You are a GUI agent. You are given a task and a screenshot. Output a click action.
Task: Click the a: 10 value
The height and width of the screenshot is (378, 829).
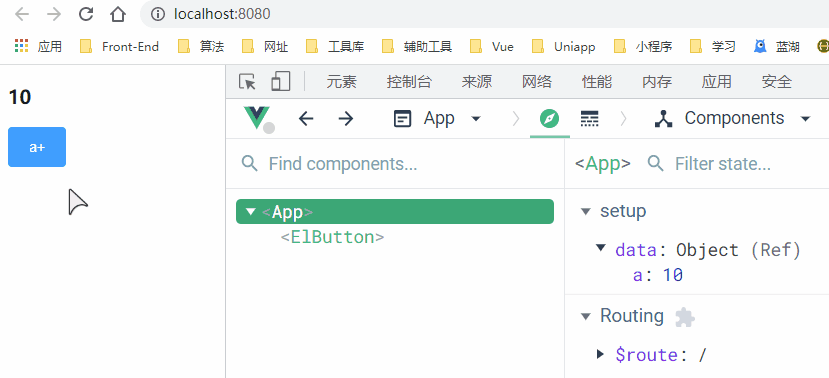673,275
